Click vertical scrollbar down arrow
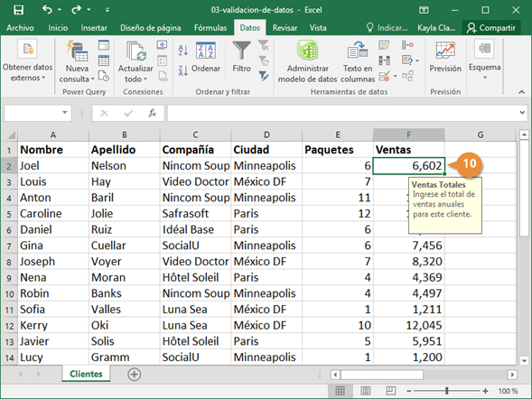The height and width of the screenshot is (399, 532). [524, 361]
